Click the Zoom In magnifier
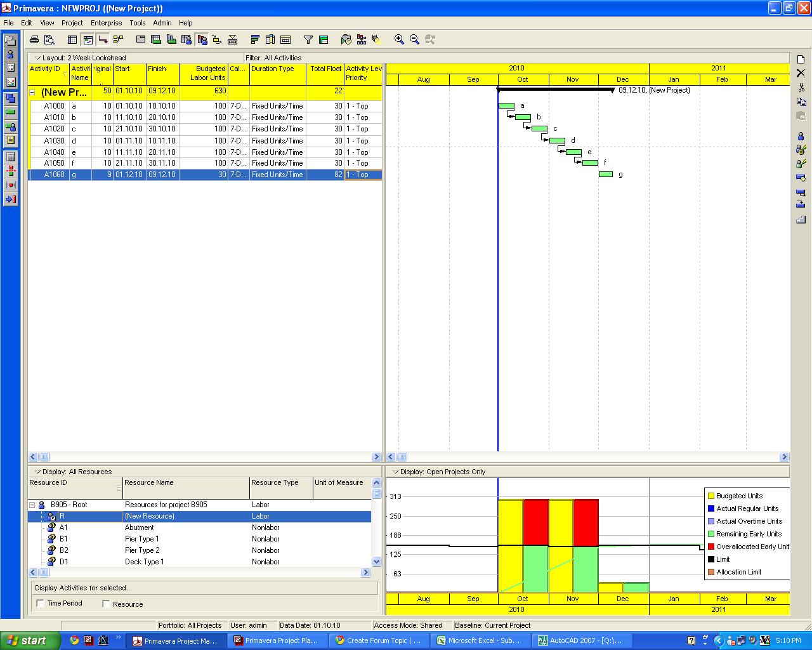Screen dimensions: 812x650 tap(399, 39)
